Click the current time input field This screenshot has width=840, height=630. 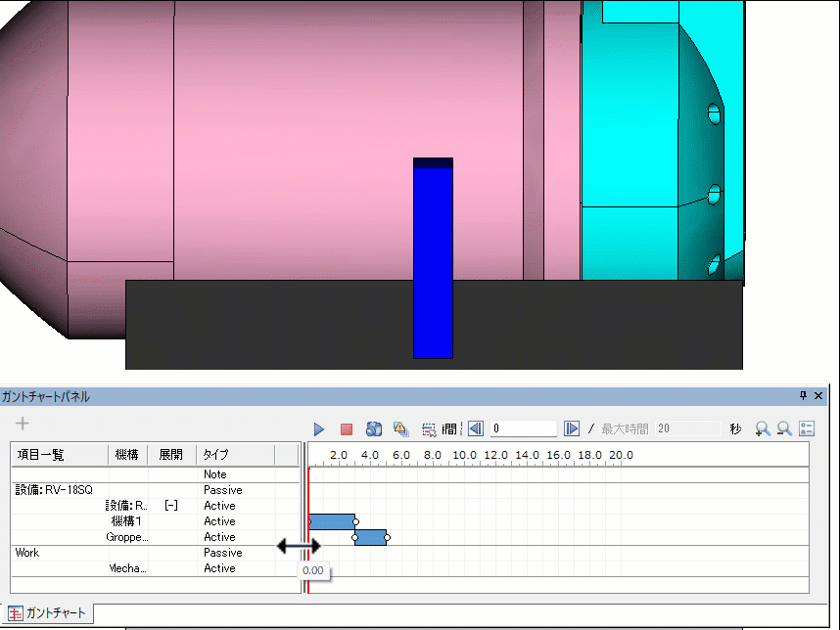524,429
